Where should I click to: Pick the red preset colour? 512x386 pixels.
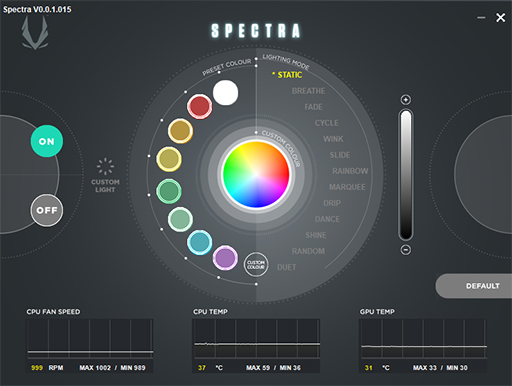click(x=200, y=107)
